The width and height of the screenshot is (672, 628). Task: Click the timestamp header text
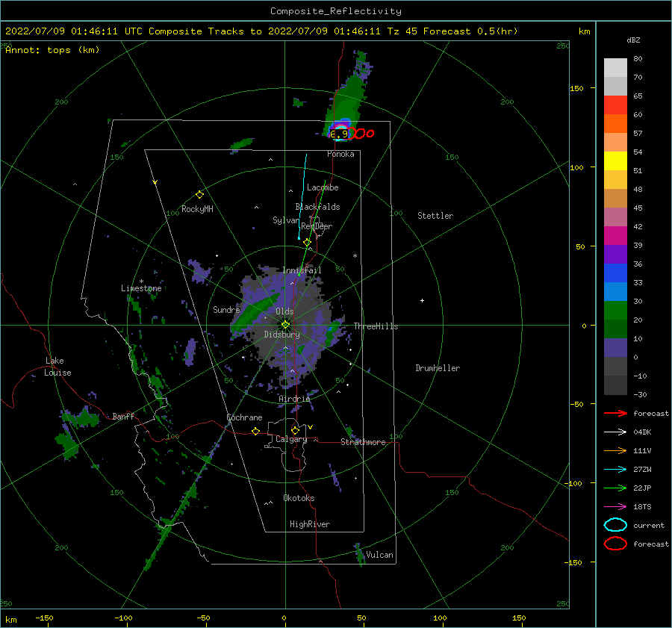(261, 31)
